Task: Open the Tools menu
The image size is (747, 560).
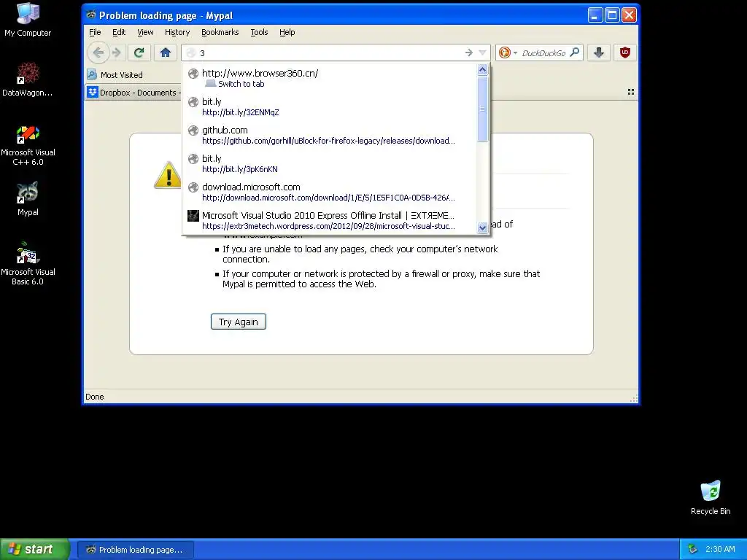Action: pyautogui.click(x=259, y=32)
